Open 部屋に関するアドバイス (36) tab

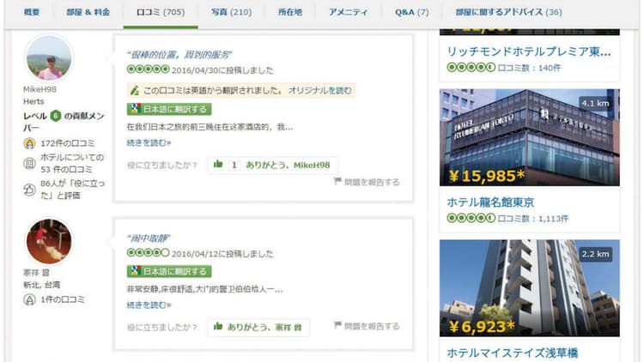tap(508, 12)
